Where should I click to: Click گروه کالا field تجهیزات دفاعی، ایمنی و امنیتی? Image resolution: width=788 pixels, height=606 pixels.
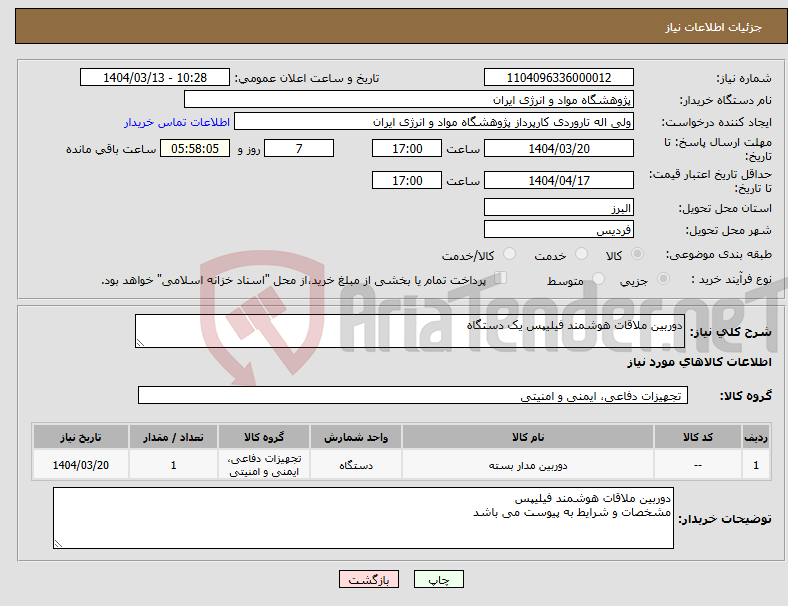(413, 395)
